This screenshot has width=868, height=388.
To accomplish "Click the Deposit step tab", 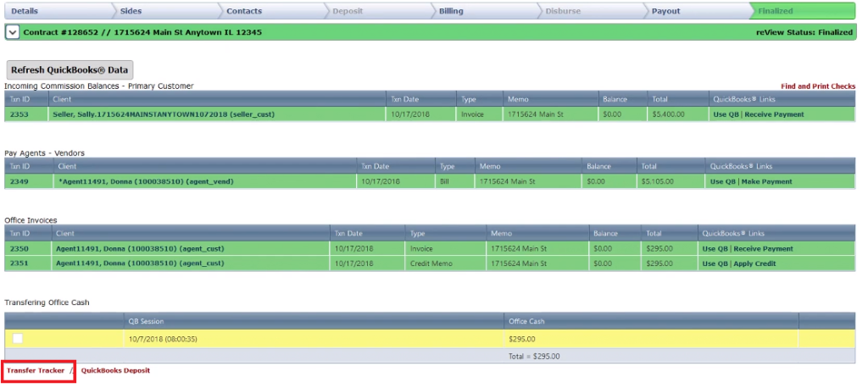I will pyautogui.click(x=348, y=11).
